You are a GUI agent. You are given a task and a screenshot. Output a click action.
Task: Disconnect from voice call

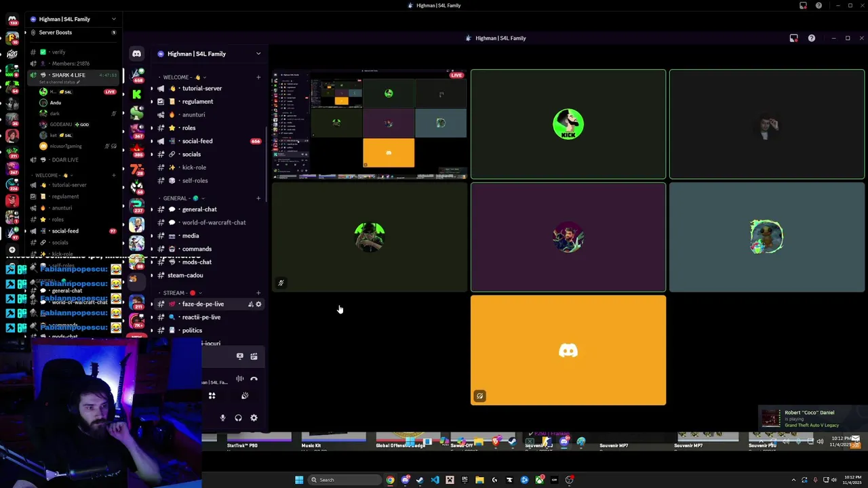pos(254,379)
